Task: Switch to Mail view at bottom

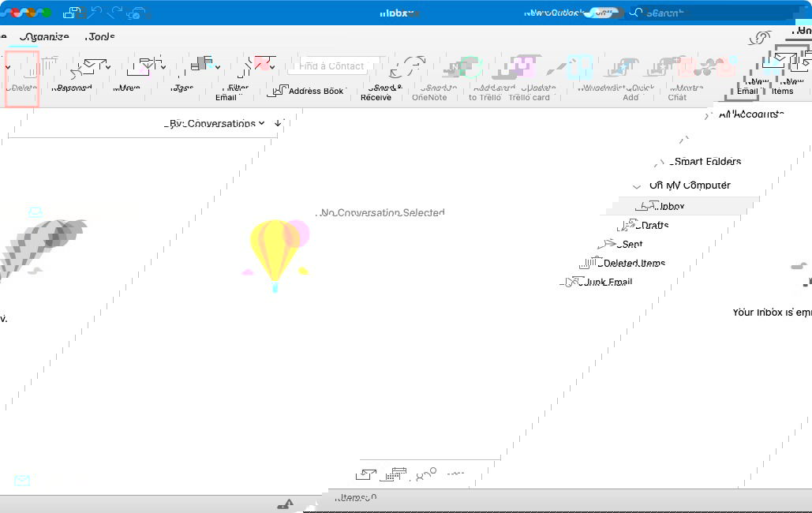Action: click(x=366, y=474)
